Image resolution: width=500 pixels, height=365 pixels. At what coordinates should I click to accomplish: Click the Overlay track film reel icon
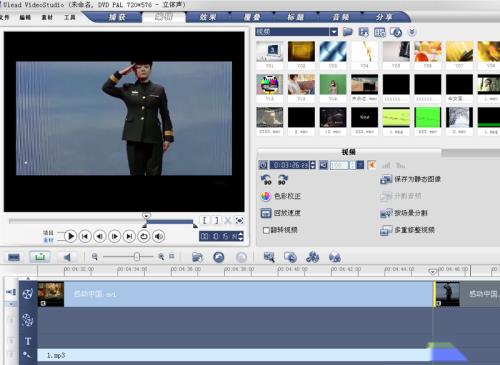tap(28, 320)
